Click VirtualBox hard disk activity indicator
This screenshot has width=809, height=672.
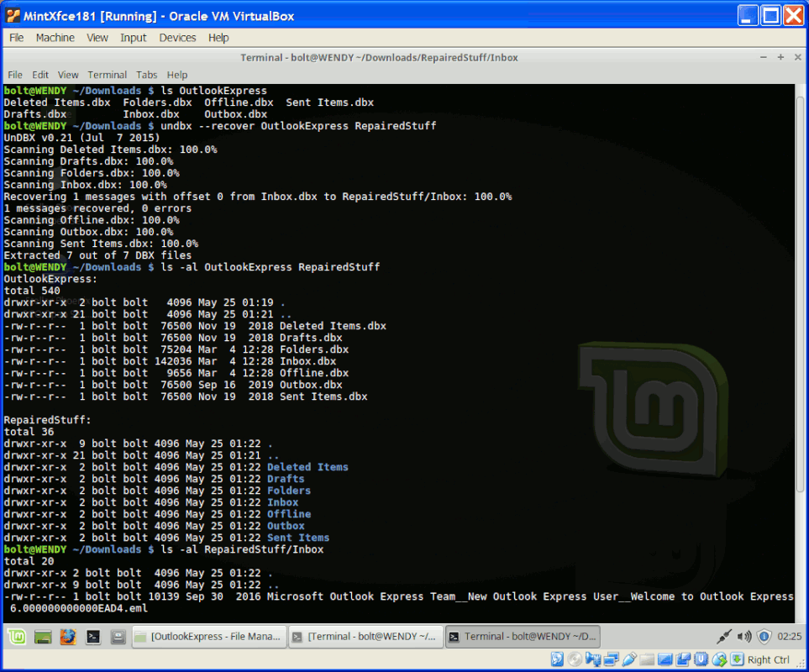[x=557, y=659]
